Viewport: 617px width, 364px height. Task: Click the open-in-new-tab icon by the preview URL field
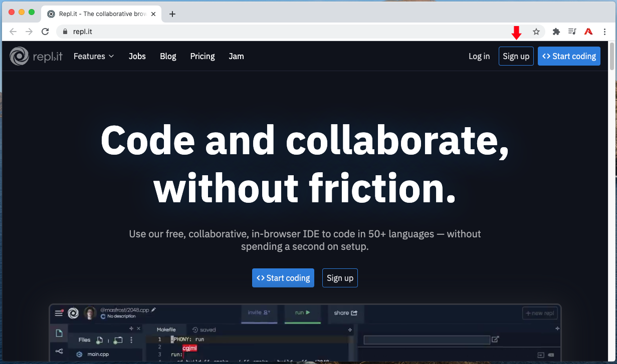point(495,339)
